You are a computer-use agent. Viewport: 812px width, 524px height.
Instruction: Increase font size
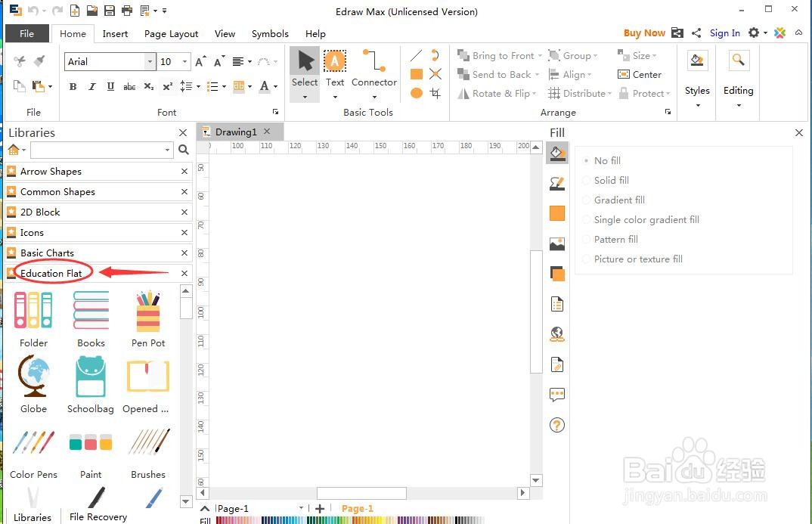[201, 61]
